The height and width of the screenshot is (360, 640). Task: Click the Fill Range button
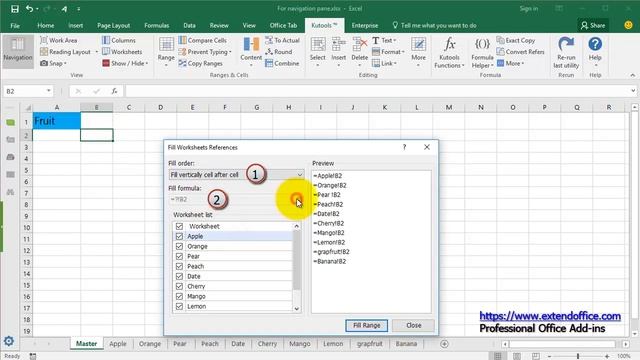[x=366, y=325]
